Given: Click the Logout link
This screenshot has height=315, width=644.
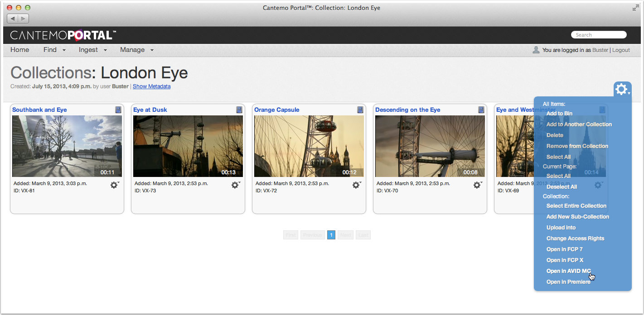Looking at the screenshot, I should (621, 50).
